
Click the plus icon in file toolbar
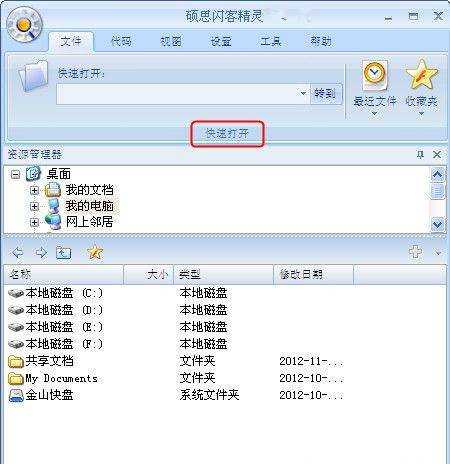pyautogui.click(x=416, y=252)
